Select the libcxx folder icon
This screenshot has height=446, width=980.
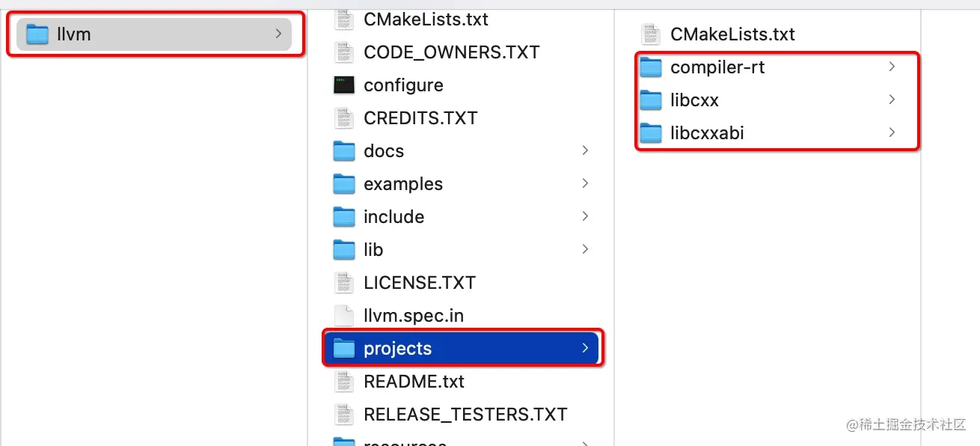(x=651, y=100)
